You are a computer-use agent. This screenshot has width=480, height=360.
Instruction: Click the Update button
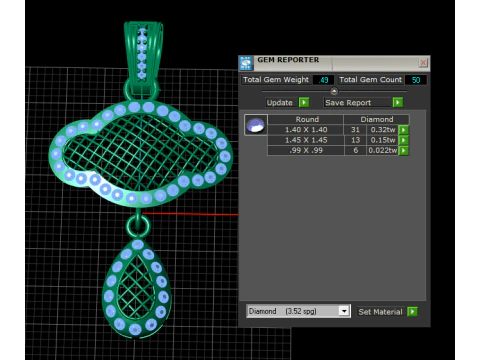pyautogui.click(x=280, y=102)
